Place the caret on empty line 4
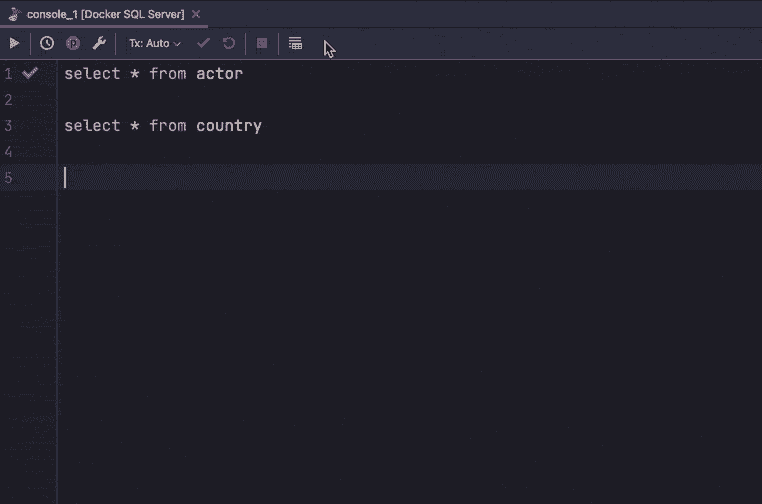The image size is (762, 504). coord(408,152)
